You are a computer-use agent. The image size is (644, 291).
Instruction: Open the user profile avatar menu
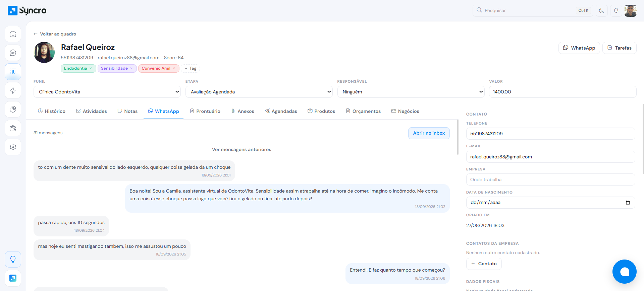tap(631, 10)
